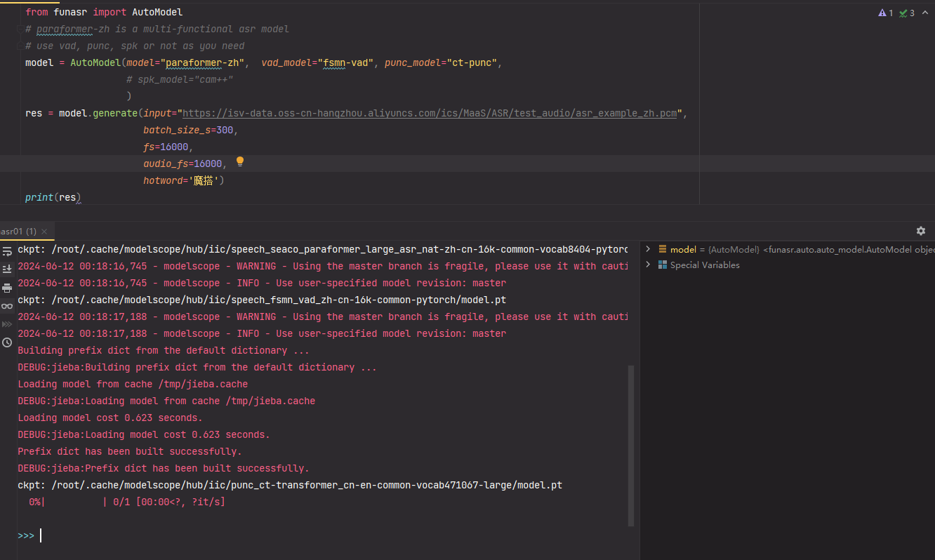This screenshot has width=935, height=560.
Task: Open the console settings gear
Action: (921, 231)
